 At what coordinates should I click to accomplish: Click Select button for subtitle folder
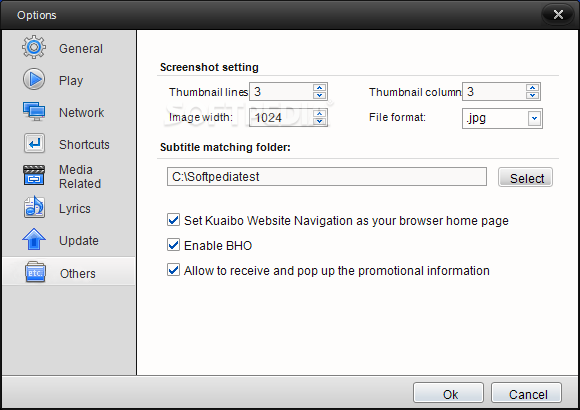point(525,178)
